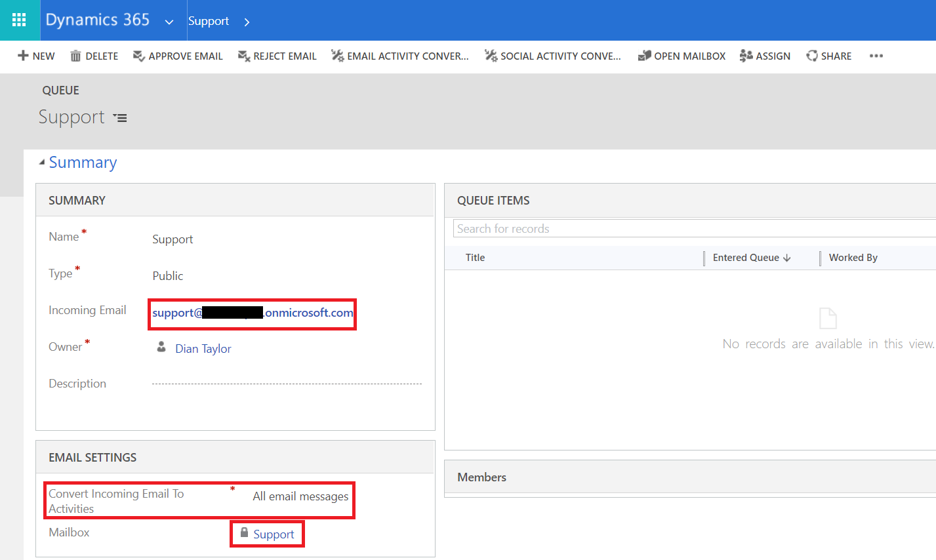
Task: Click the Description field
Action: tap(287, 384)
